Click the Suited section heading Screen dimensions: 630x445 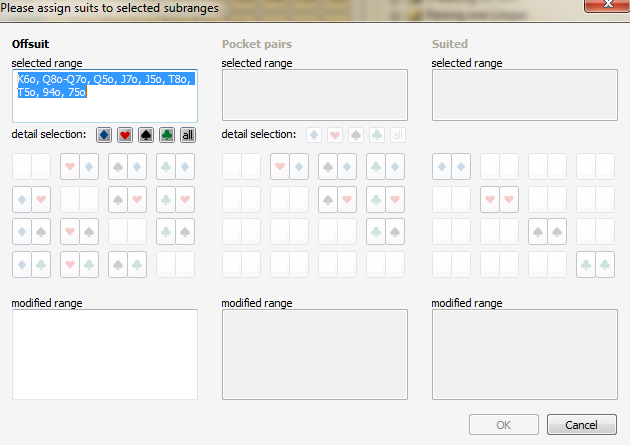pos(450,44)
